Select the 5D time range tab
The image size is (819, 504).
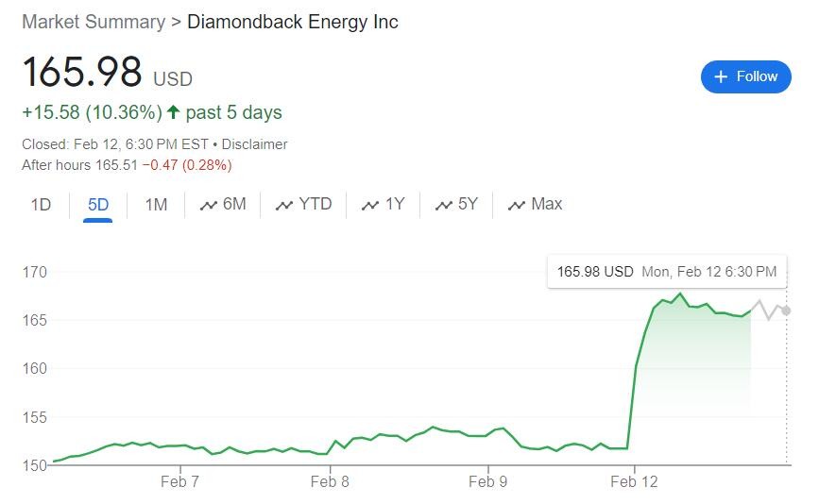[98, 204]
